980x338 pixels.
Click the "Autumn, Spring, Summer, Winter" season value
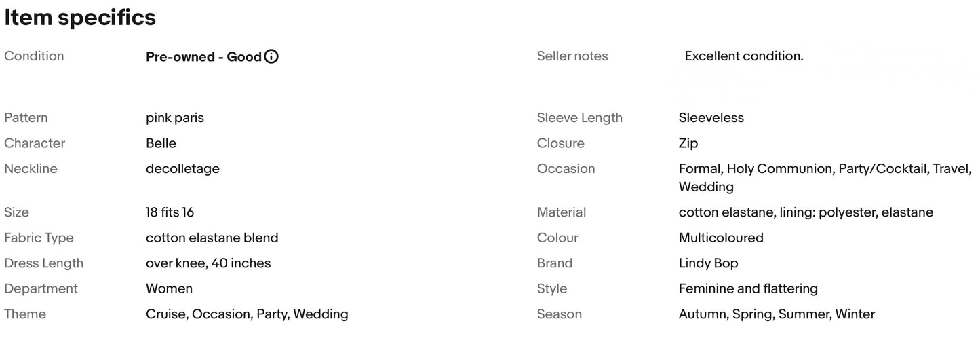point(777,314)
